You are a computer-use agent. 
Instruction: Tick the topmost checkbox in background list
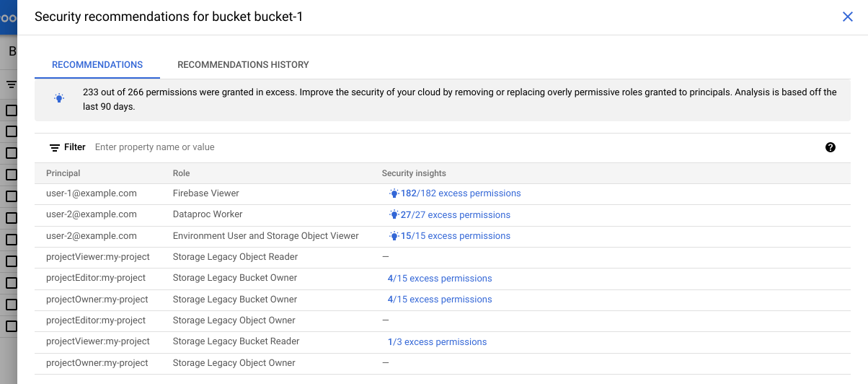click(x=12, y=110)
